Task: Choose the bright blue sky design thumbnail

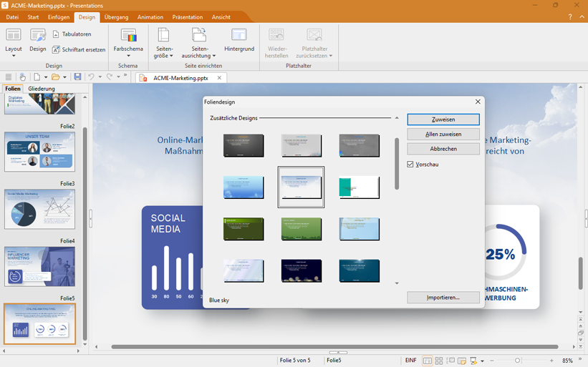Action: 244,187
